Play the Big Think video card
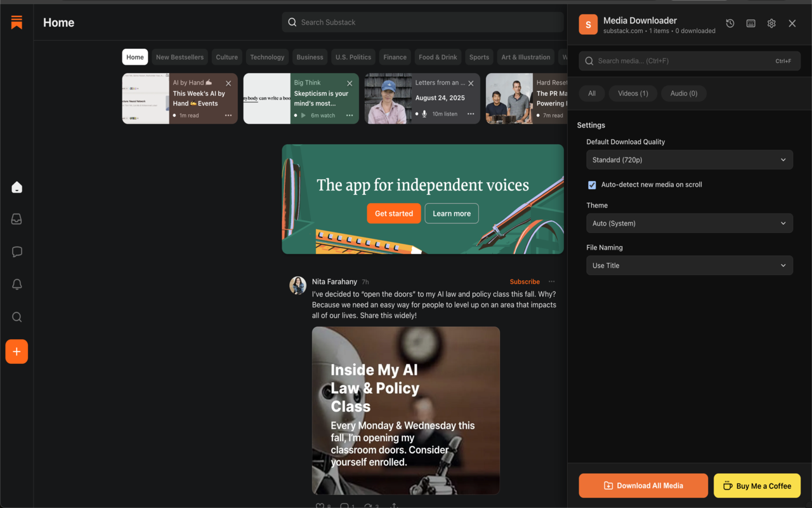 303,116
